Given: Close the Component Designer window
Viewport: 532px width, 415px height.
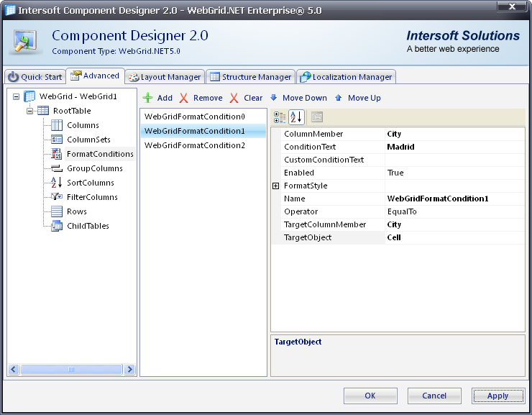Looking at the screenshot, I should [513, 6].
